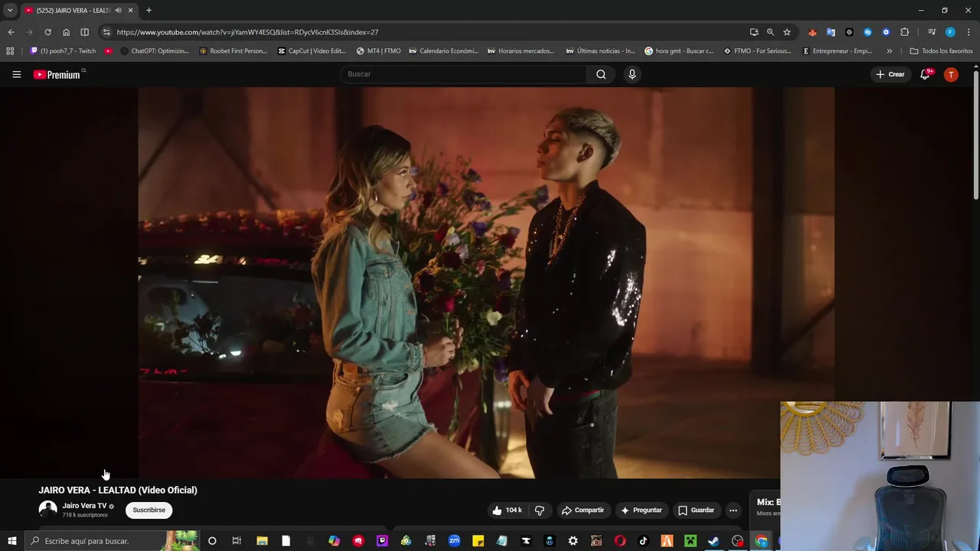Like the Jairo Vera video
The width and height of the screenshot is (980, 551).
point(507,510)
